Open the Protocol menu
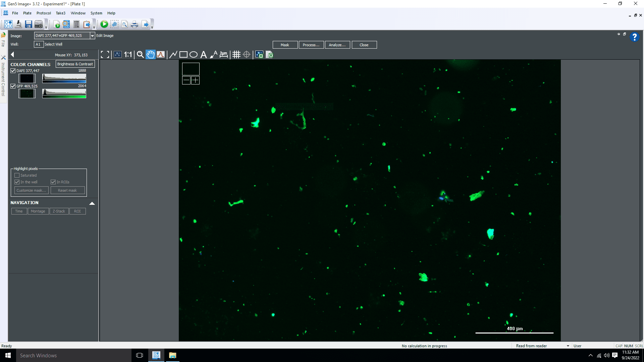644x362 pixels. pyautogui.click(x=44, y=13)
